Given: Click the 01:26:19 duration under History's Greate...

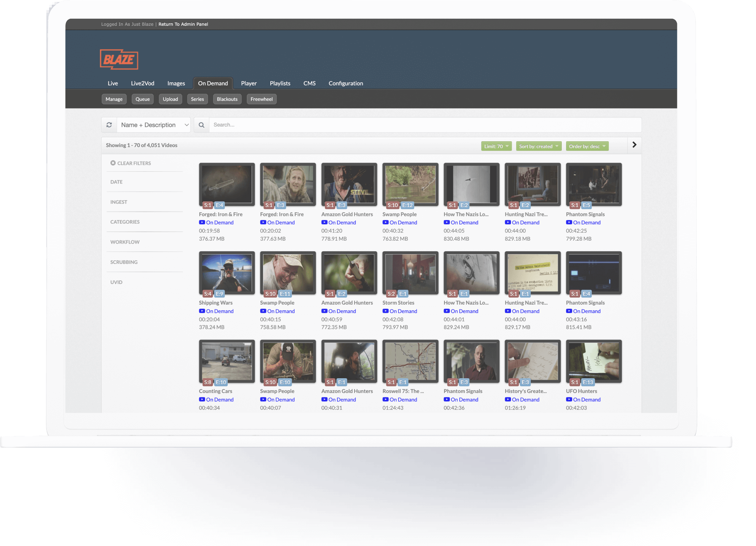Looking at the screenshot, I should pyautogui.click(x=515, y=408).
